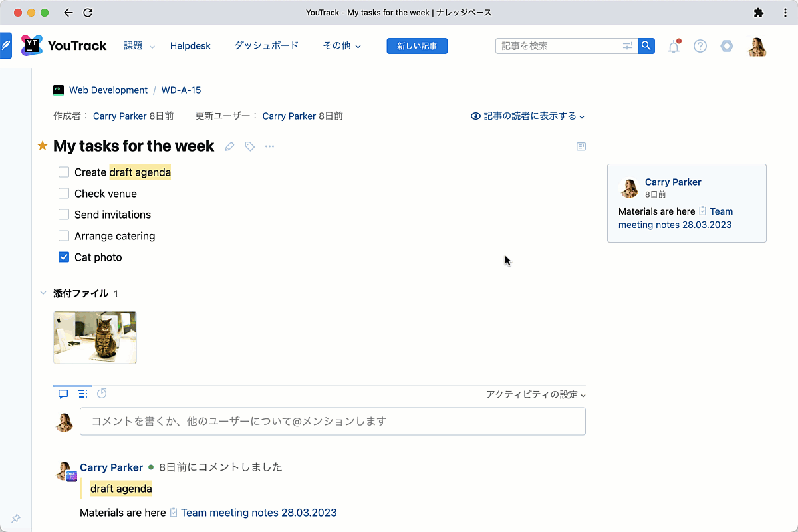This screenshot has height=532, width=798.
Task: Expand the その他 menu dropdown
Action: click(x=341, y=45)
